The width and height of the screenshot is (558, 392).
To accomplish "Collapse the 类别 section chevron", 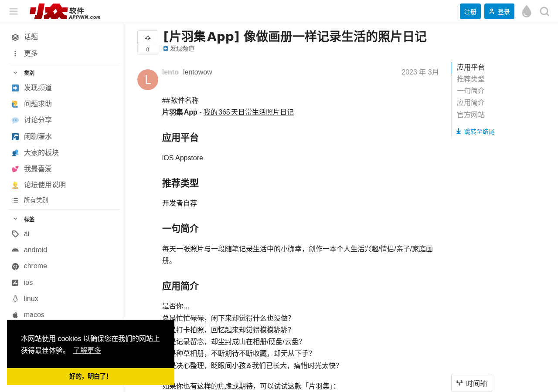I will [15, 73].
